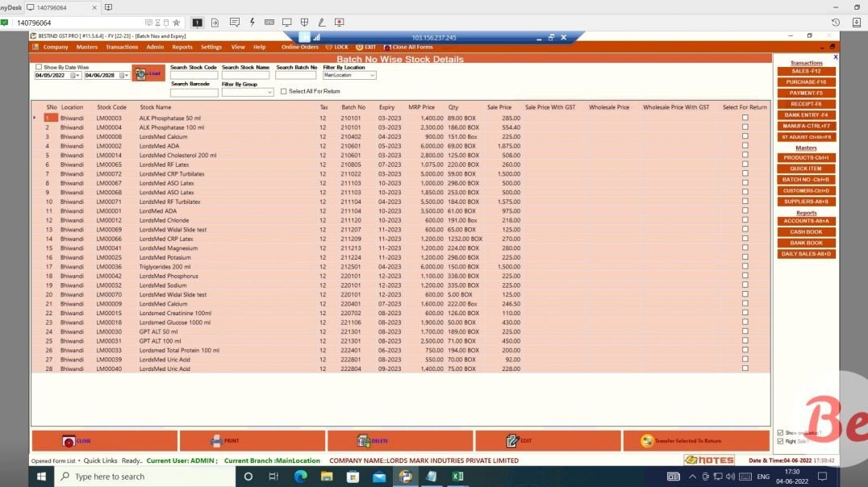The height and width of the screenshot is (487, 868).
Task: Open the Reports menu
Action: [x=182, y=47]
